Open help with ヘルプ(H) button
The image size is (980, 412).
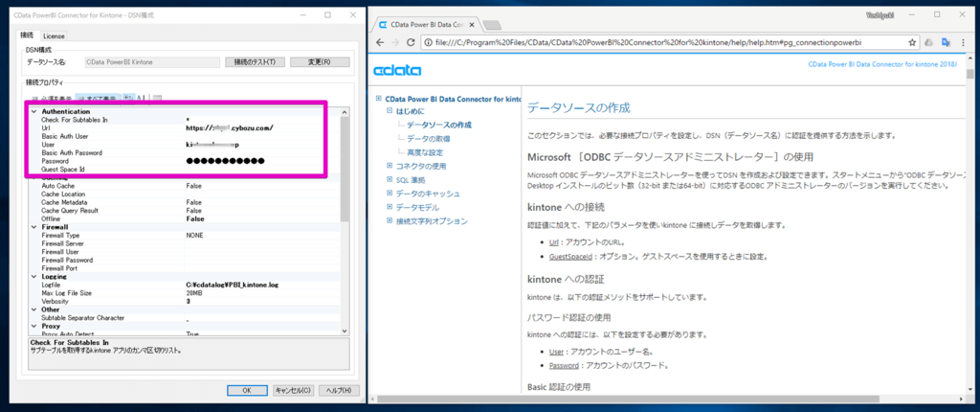click(340, 390)
